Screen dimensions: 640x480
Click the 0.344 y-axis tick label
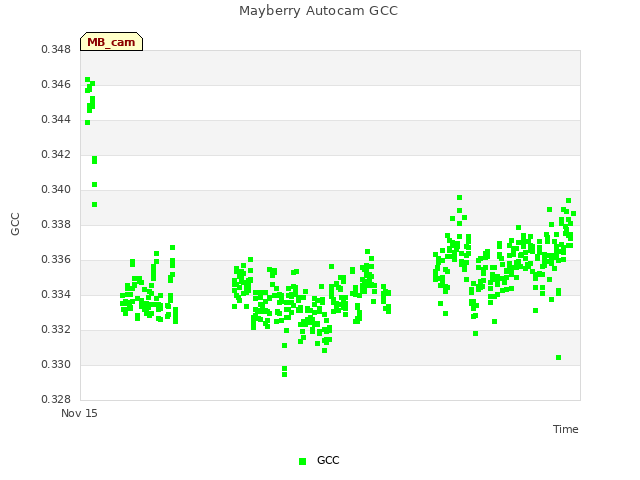coord(56,120)
